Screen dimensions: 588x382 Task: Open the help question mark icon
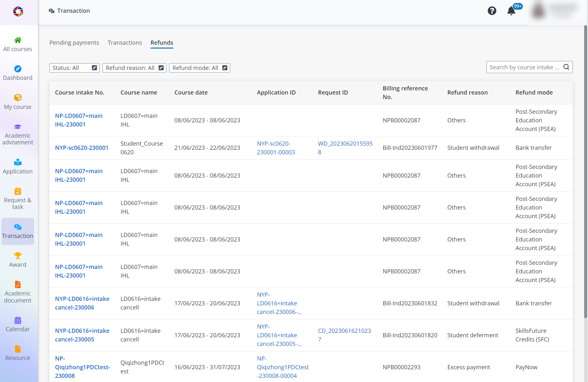pos(492,11)
